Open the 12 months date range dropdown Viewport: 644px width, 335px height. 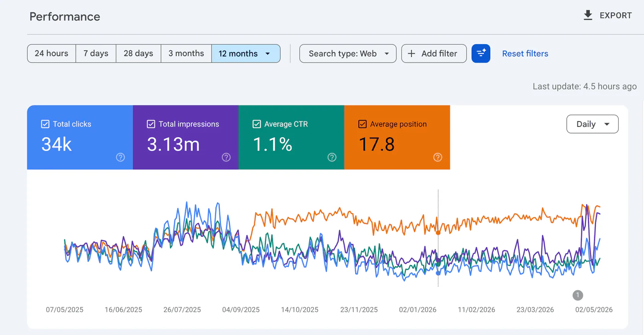click(x=246, y=53)
